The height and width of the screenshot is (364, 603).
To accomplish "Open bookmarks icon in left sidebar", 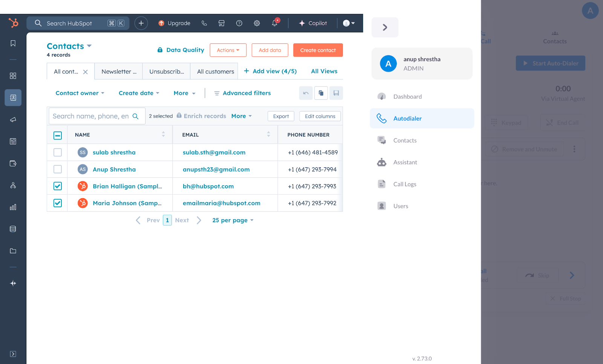I will tap(13, 43).
